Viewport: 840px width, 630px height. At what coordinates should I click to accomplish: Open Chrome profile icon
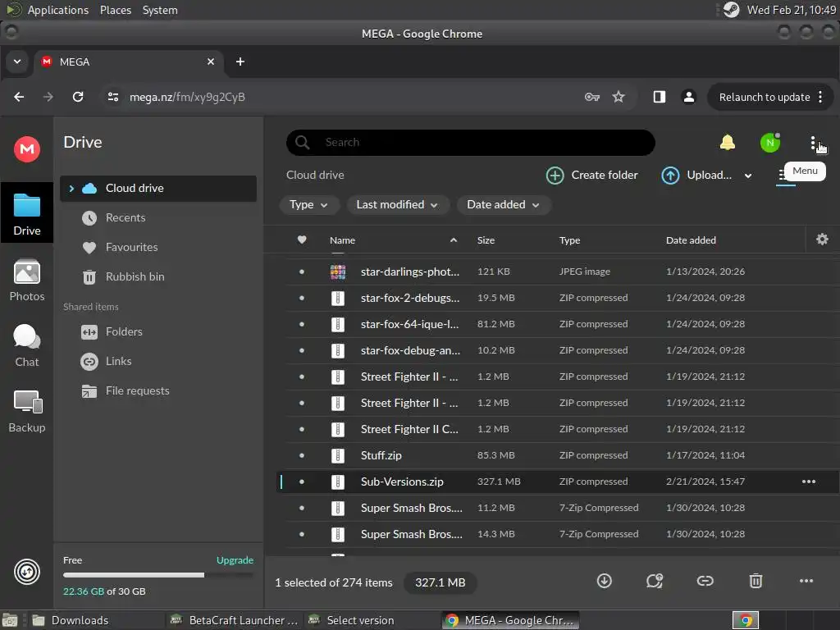pos(688,97)
